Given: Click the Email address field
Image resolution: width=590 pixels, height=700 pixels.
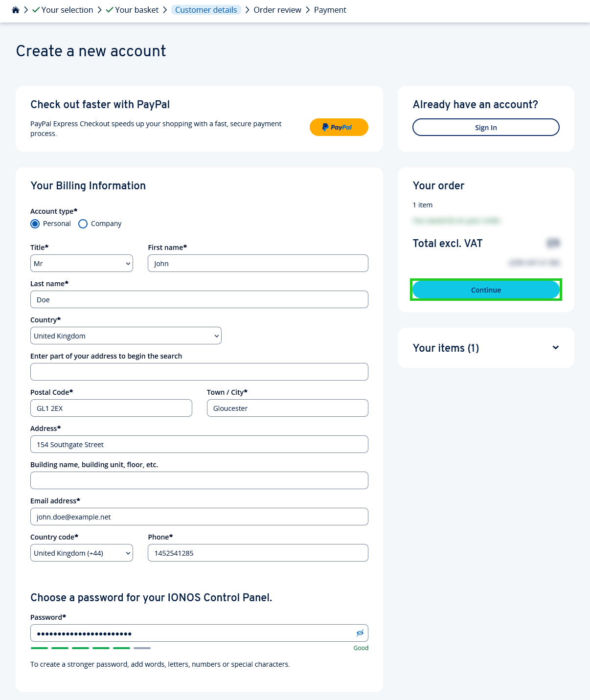Looking at the screenshot, I should (199, 517).
